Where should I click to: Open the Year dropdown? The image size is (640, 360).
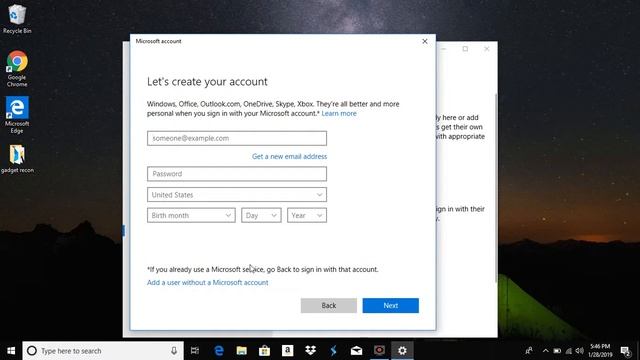307,216
